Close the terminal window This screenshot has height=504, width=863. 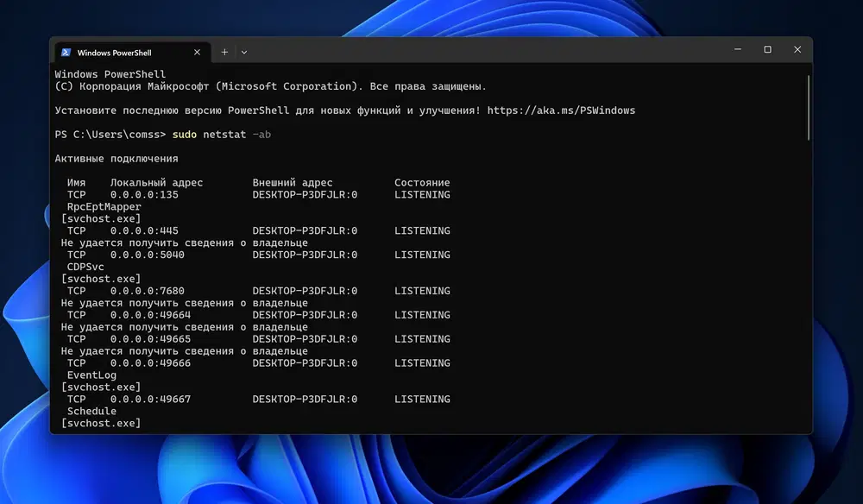point(797,49)
